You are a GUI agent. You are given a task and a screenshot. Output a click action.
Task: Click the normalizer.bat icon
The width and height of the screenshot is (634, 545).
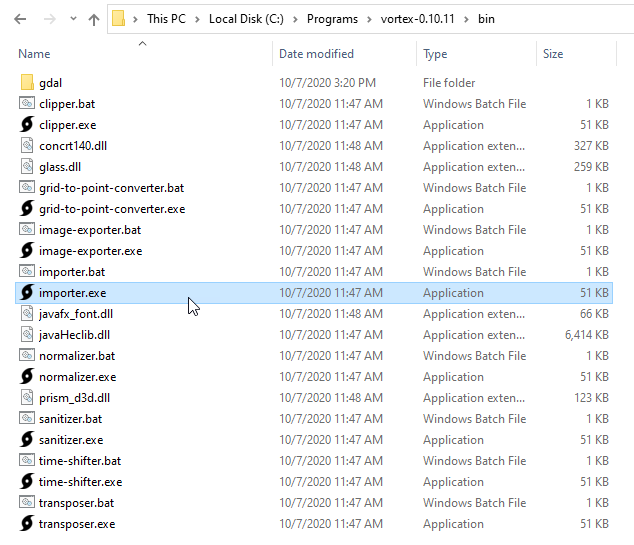(27, 355)
